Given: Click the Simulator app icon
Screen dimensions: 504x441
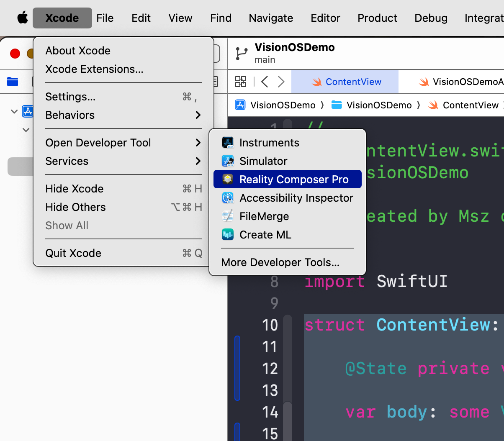Looking at the screenshot, I should [228, 161].
